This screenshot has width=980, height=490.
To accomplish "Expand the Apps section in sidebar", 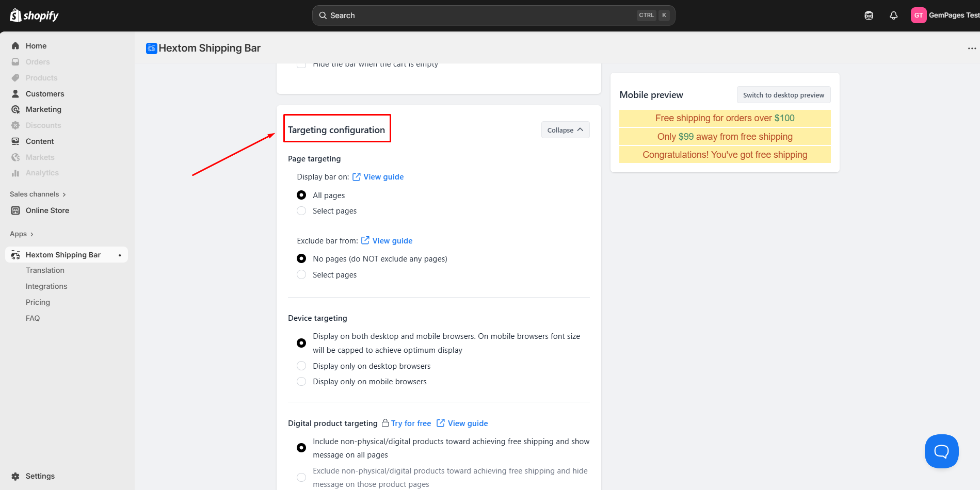I will 22,234.
